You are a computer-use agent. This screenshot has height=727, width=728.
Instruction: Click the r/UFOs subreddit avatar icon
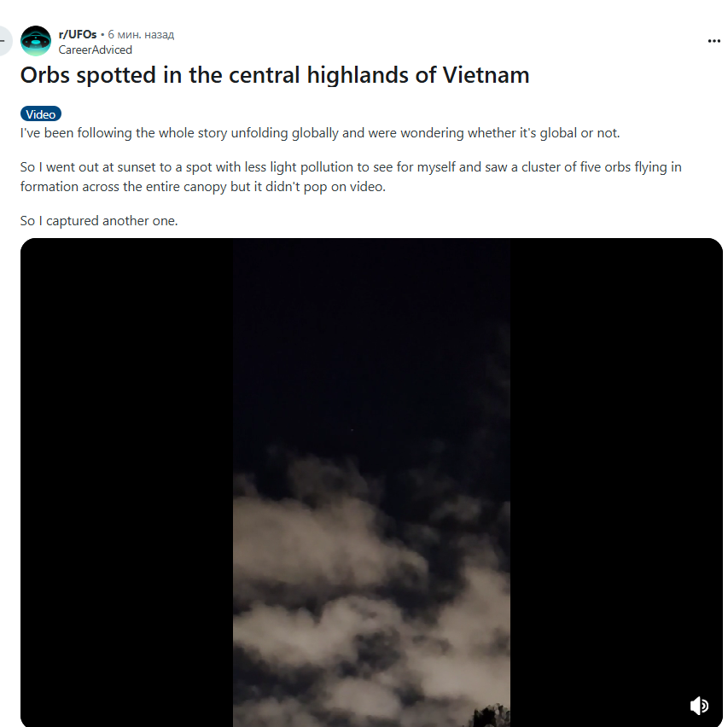(x=36, y=41)
